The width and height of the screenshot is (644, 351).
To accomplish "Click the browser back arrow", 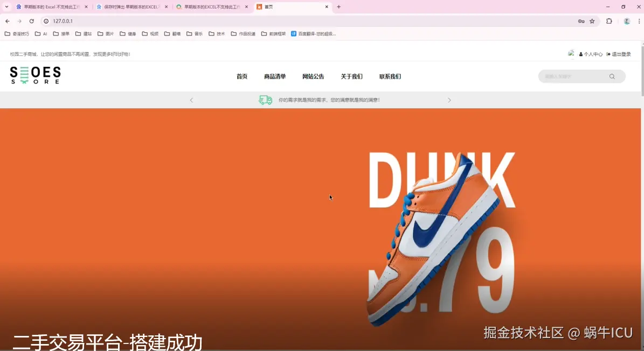I will pos(8,21).
